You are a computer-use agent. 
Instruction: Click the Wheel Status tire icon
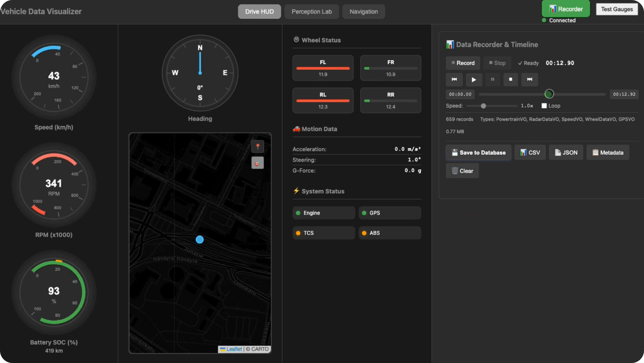tap(296, 40)
